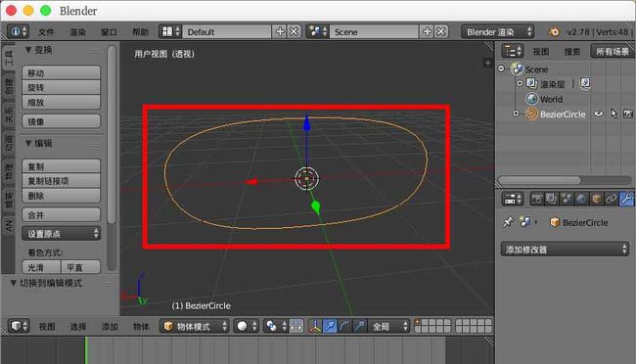Open the Constraints chain-link tab

point(611,200)
